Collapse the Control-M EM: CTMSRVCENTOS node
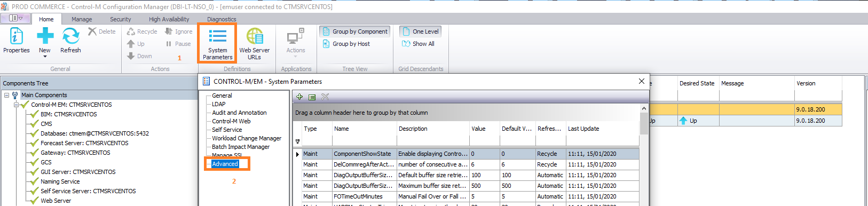Viewport: 868px width, 206px height. point(16,105)
